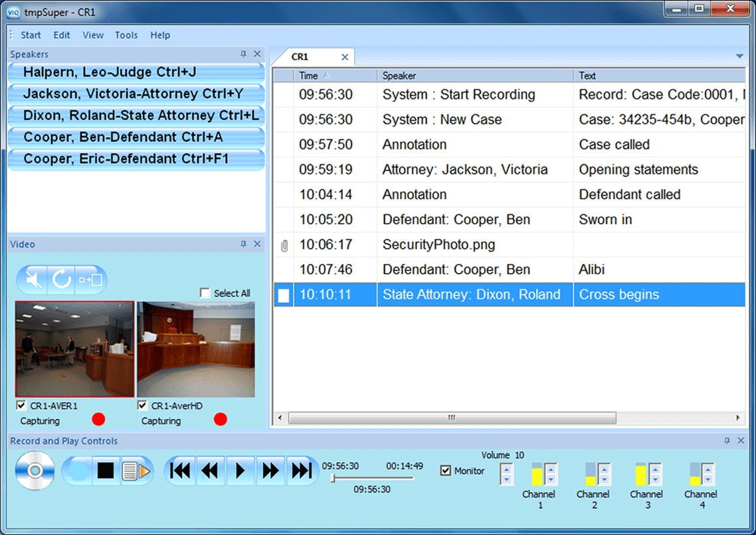The image size is (756, 535).
Task: Open the tab list dropdown arrow in the log pane
Action: pyautogui.click(x=739, y=56)
